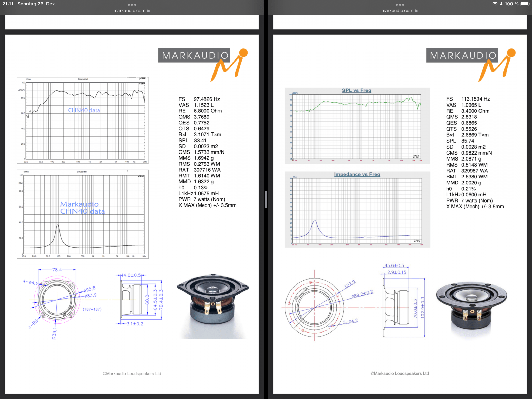
Task: Select 'QTS 0.6429' text
Action: point(194,129)
